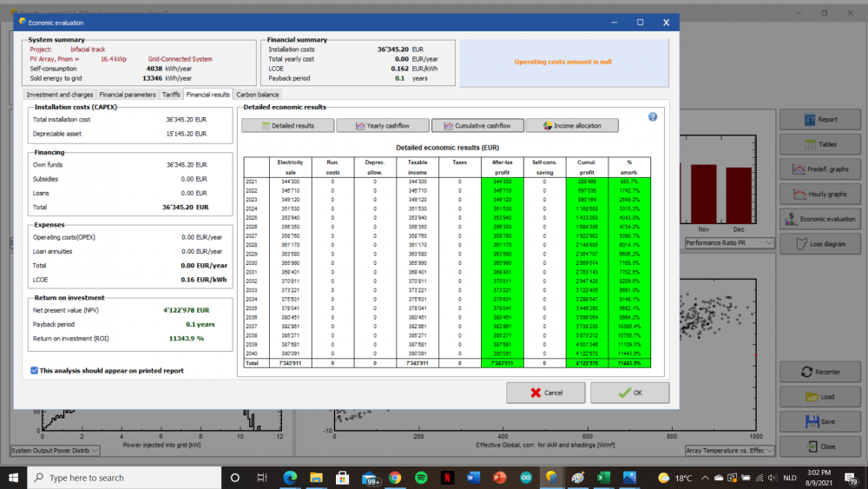Viewport: 868px width, 489px height.
Task: Open Google Chrome from the taskbar
Action: pyautogui.click(x=395, y=478)
